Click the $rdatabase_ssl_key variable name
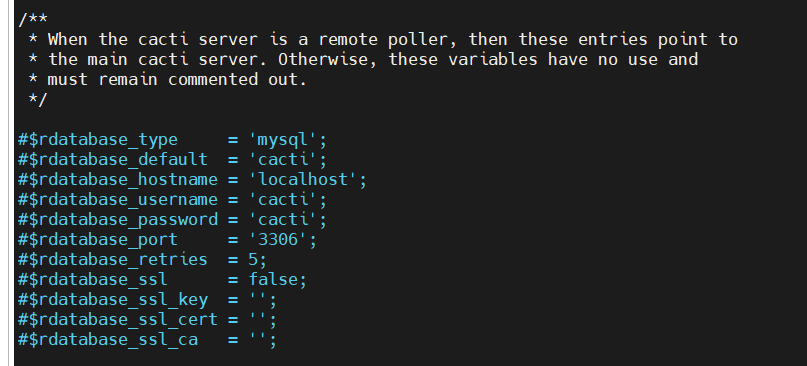Image resolution: width=807 pixels, height=366 pixels. coord(118,300)
